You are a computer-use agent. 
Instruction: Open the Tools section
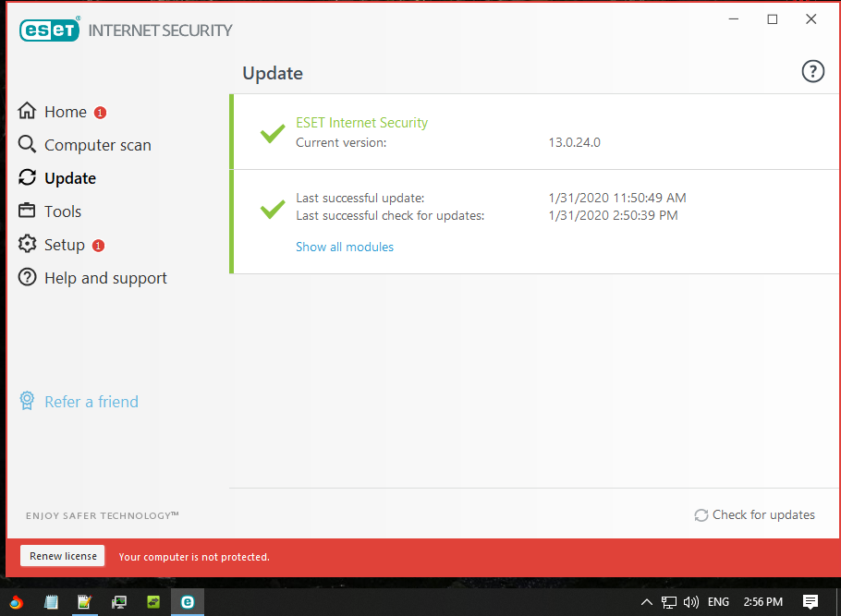(x=50, y=211)
